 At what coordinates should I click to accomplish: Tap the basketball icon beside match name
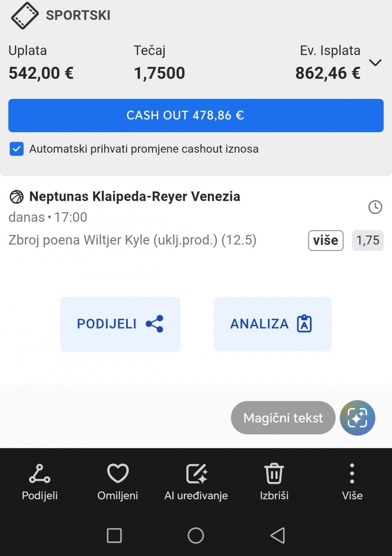click(x=17, y=197)
